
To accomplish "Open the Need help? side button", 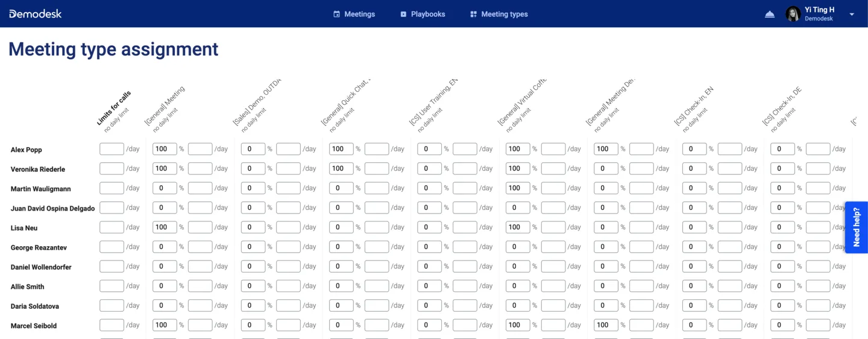I will click(x=857, y=227).
